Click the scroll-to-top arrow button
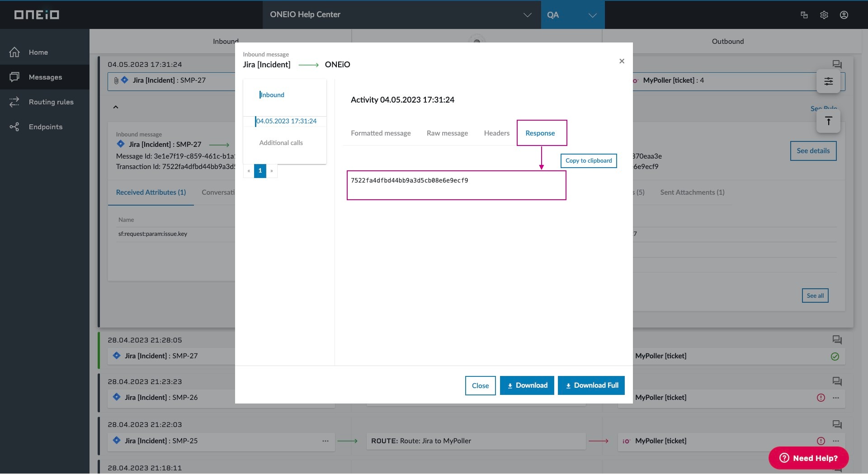 pyautogui.click(x=828, y=121)
